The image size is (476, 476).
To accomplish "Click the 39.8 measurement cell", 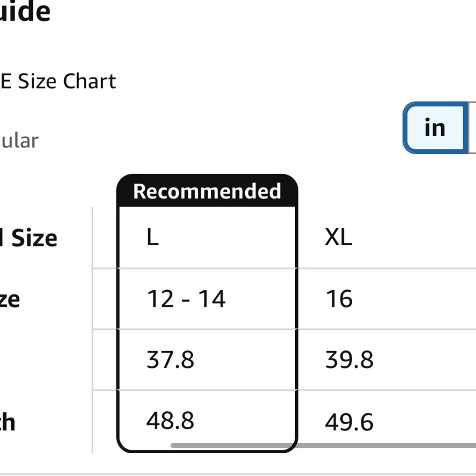I will point(349,360).
